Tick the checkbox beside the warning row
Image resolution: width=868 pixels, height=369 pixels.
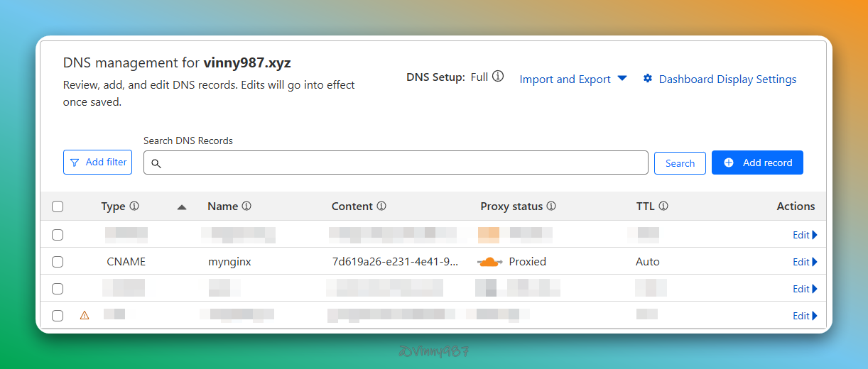coord(58,316)
